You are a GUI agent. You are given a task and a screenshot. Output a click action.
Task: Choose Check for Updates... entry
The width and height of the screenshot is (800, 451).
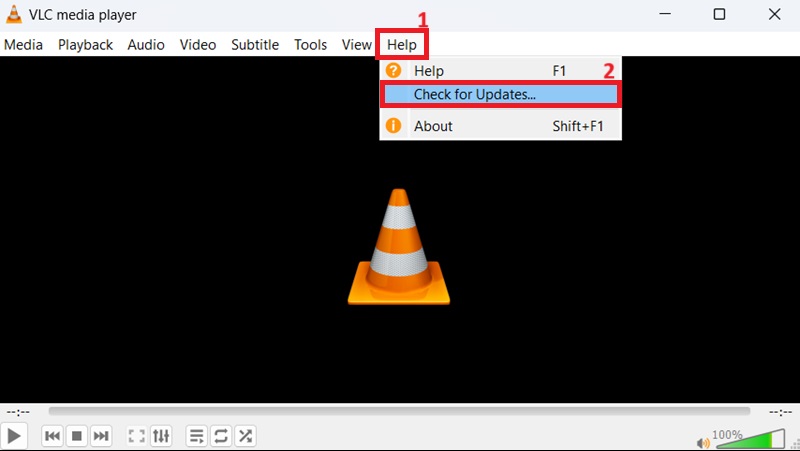pyautogui.click(x=501, y=94)
